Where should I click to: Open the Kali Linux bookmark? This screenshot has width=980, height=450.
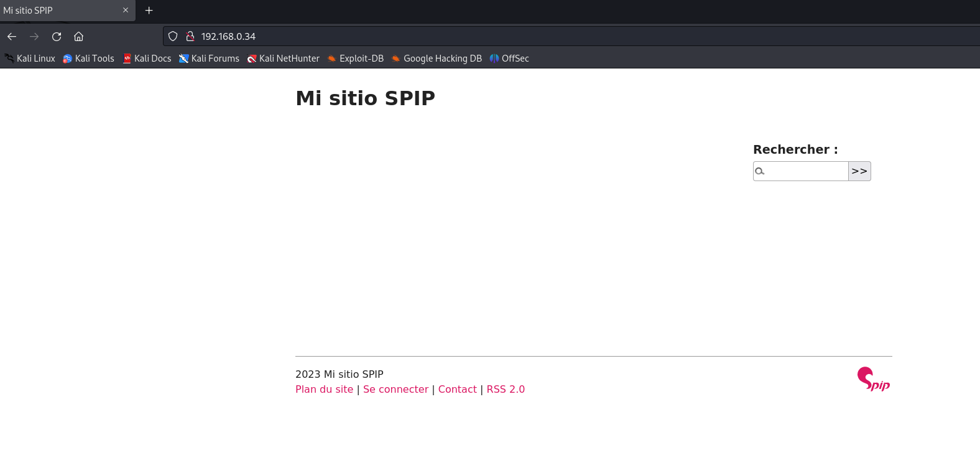(30, 59)
